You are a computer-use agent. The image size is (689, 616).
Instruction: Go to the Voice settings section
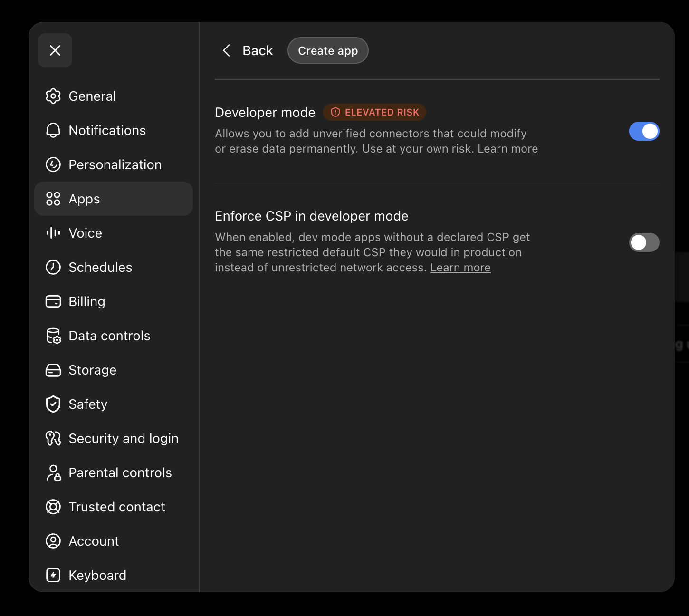click(x=114, y=233)
